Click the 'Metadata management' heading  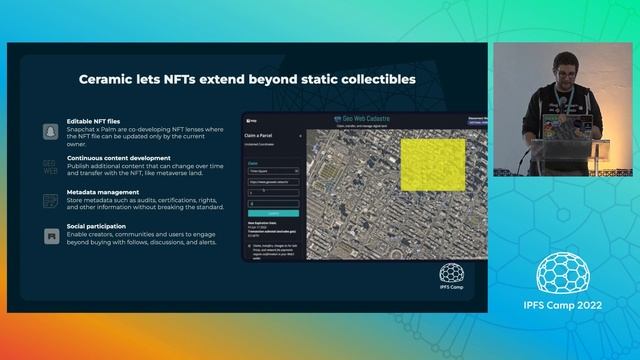click(x=103, y=192)
